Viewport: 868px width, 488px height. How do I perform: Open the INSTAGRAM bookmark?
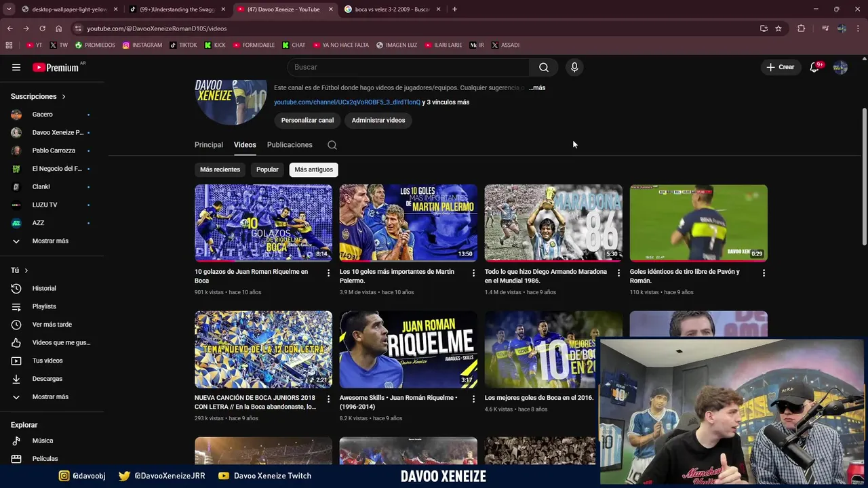click(x=142, y=45)
